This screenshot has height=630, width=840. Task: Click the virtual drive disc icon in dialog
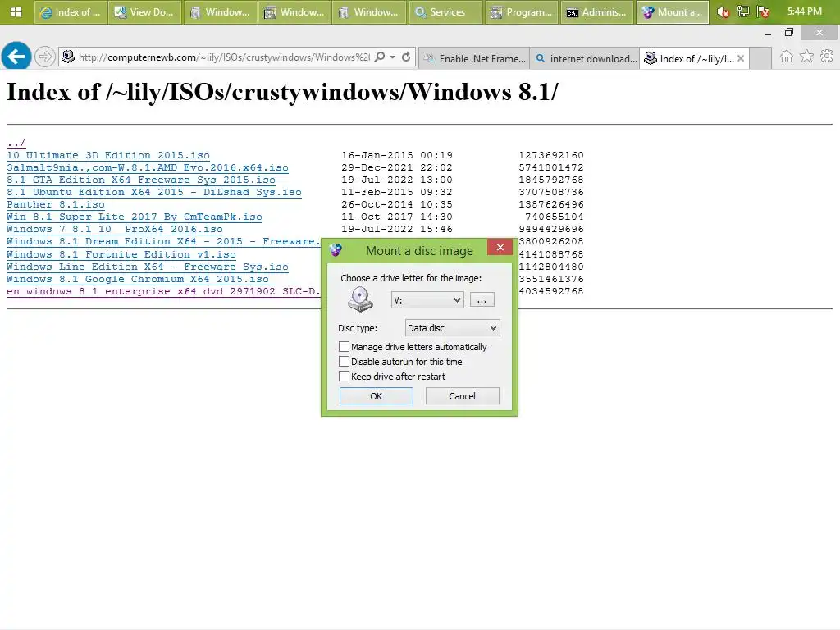point(360,299)
